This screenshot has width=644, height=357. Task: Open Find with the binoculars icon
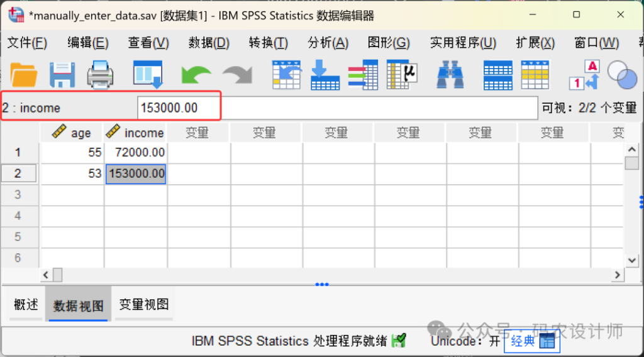tap(450, 75)
